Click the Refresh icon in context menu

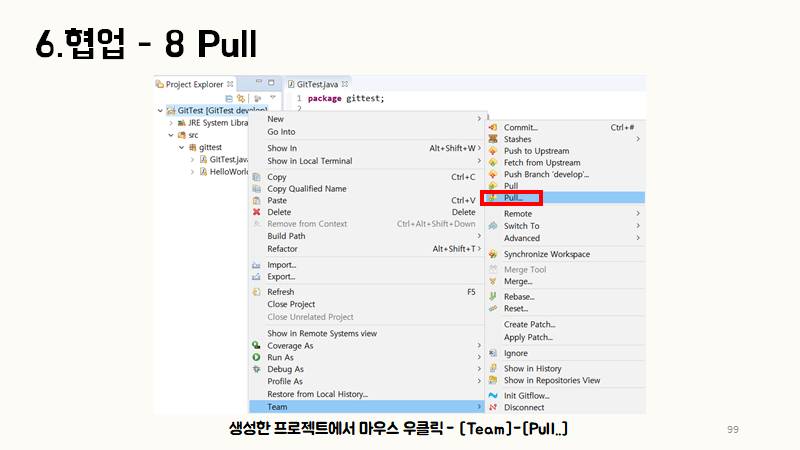point(257,292)
